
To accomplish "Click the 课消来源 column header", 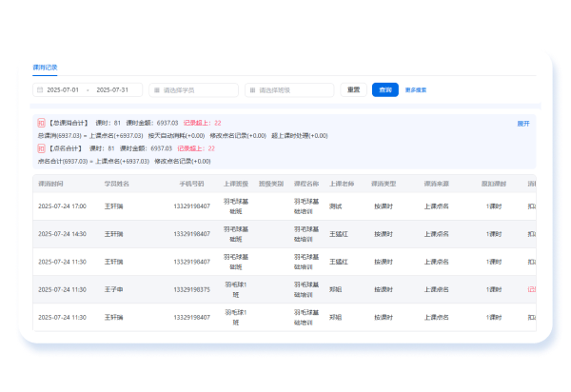I will tap(436, 184).
